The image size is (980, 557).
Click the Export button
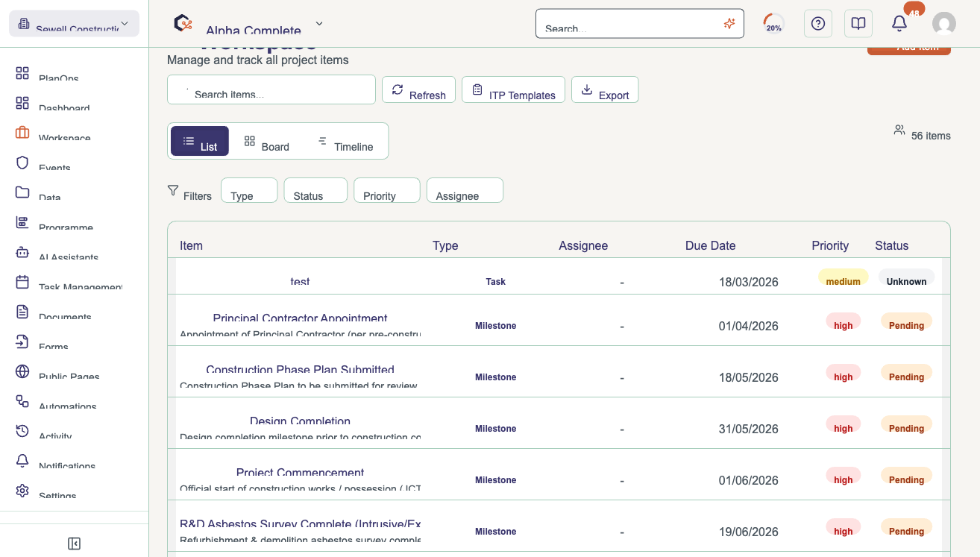coord(605,89)
